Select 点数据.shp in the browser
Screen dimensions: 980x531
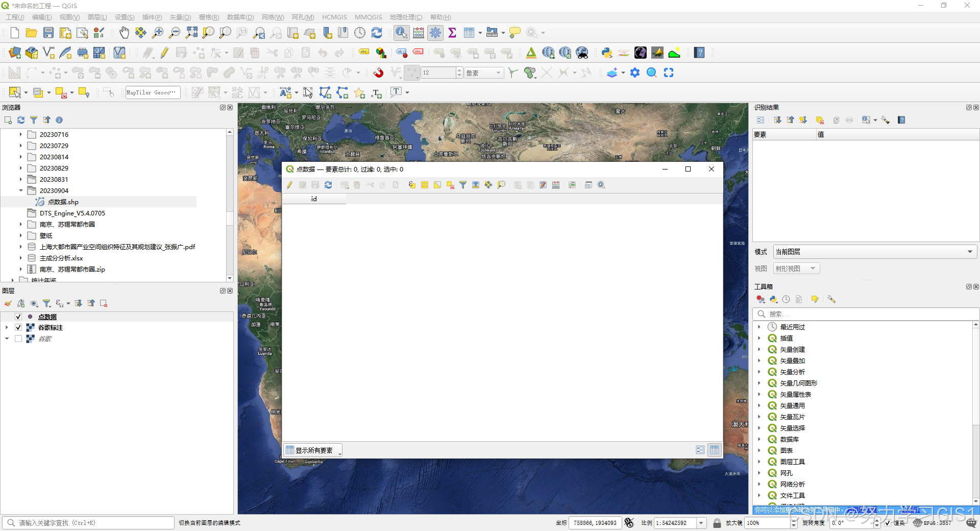tap(63, 202)
